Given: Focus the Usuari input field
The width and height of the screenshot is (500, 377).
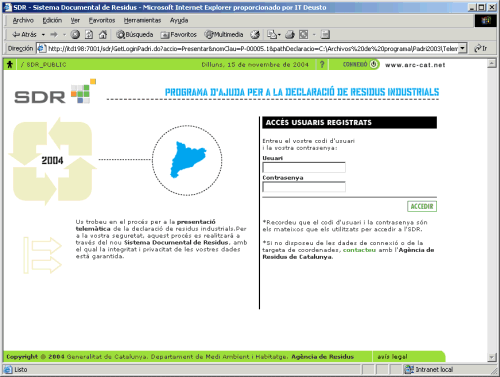Looking at the screenshot, I should pyautogui.click(x=304, y=167).
